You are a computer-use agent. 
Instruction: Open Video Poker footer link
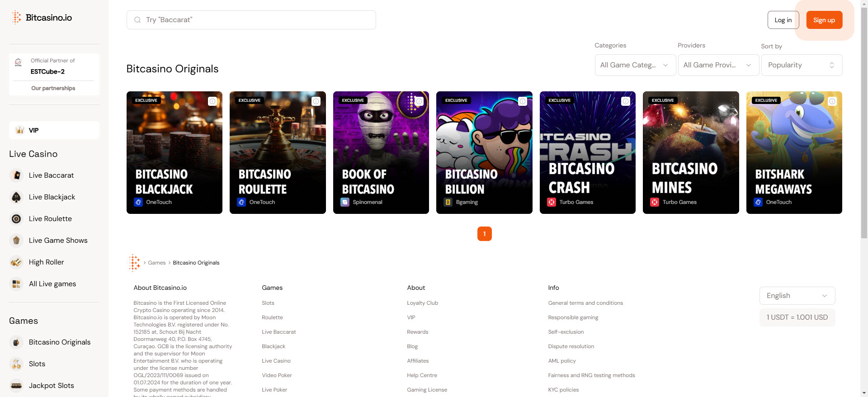277,375
